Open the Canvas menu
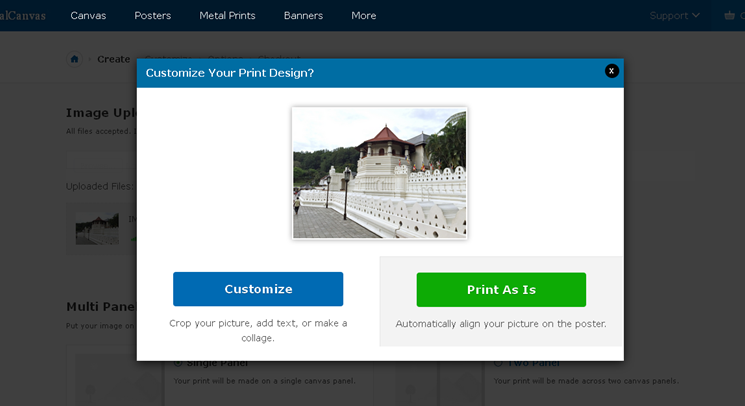Viewport: 745px width, 406px height. pyautogui.click(x=88, y=16)
